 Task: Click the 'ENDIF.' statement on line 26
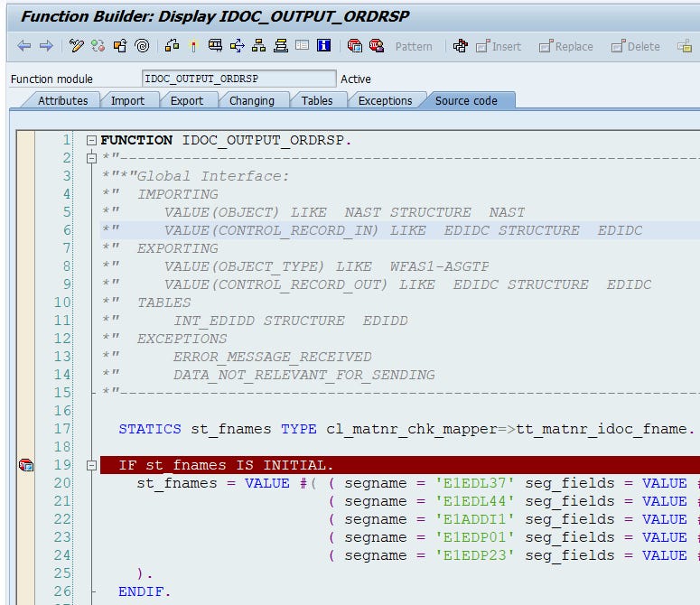145,591
